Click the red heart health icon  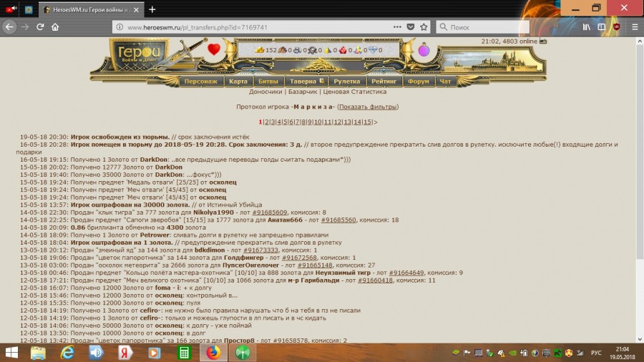point(214,50)
